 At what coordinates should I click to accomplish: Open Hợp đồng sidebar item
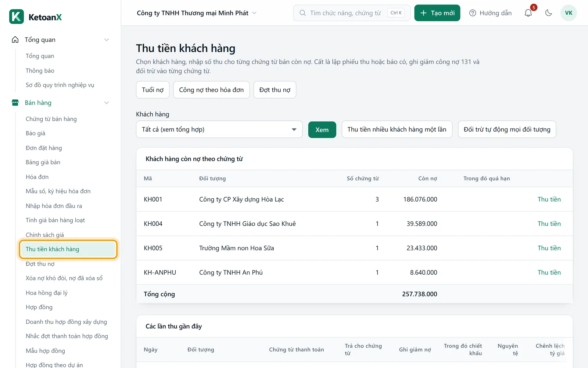39,307
